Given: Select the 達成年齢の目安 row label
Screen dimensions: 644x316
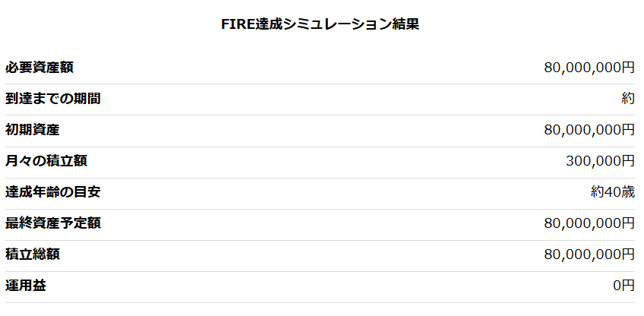Looking at the screenshot, I should [x=52, y=192].
